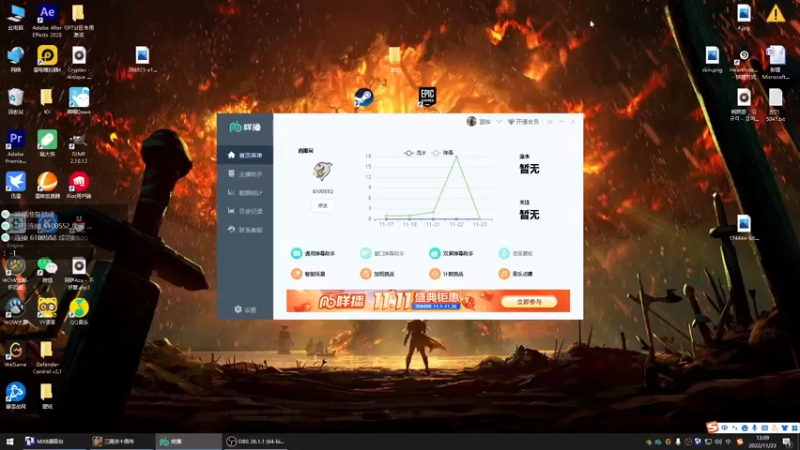
Task: Open the music request tool with note icon
Action: click(x=516, y=274)
